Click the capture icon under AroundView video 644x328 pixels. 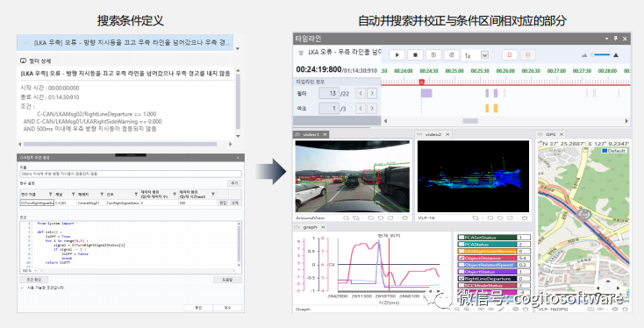pos(356,218)
